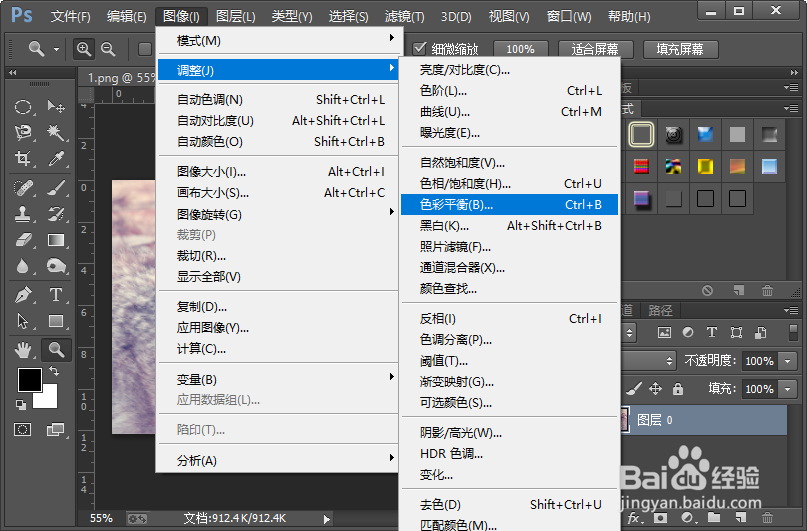The width and height of the screenshot is (807, 531).
Task: Click the 100% zoom button
Action: (x=520, y=49)
